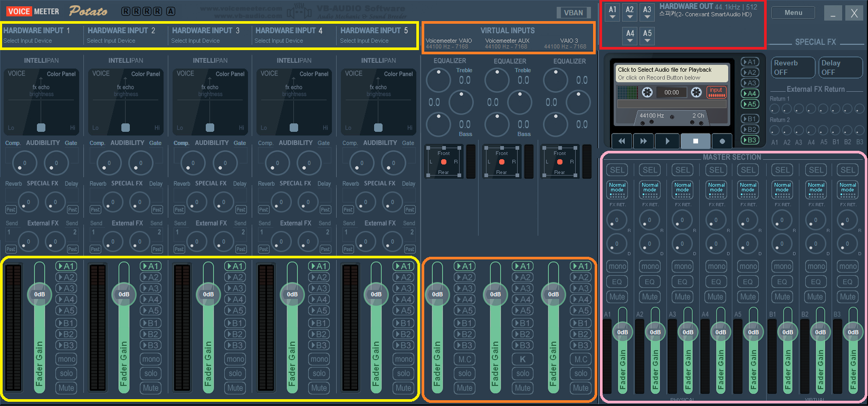Open EQ for bus B3 in Master Section
Image resolution: width=868 pixels, height=406 pixels.
tap(848, 282)
